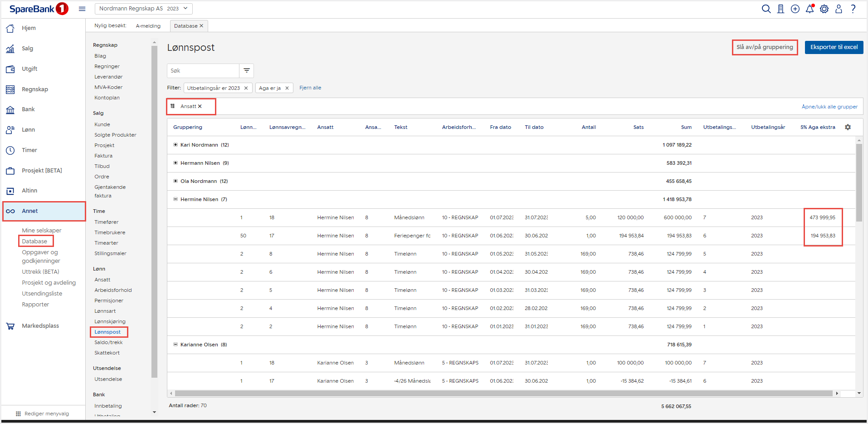868x424 pixels.
Task: Click the Søk search input field
Action: [x=203, y=70]
